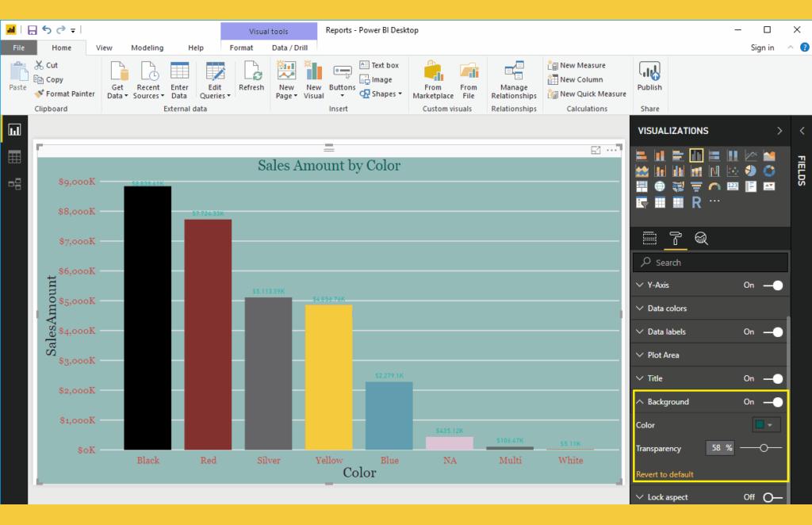
Task: Select the area chart visualization
Action: (769, 155)
